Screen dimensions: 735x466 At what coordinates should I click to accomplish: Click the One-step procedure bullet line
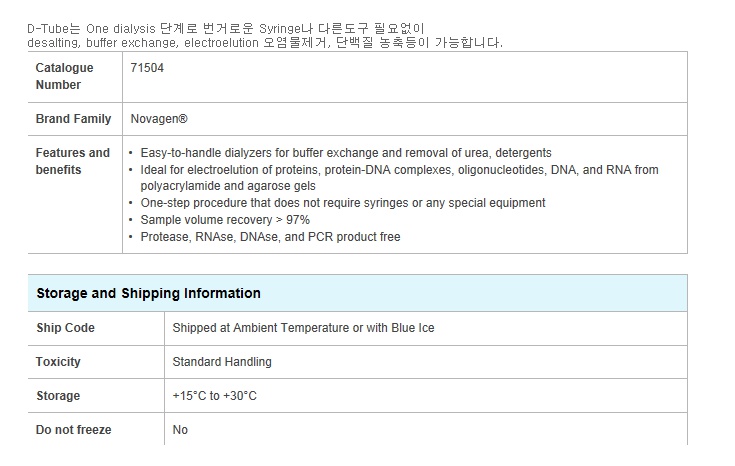coord(343,203)
